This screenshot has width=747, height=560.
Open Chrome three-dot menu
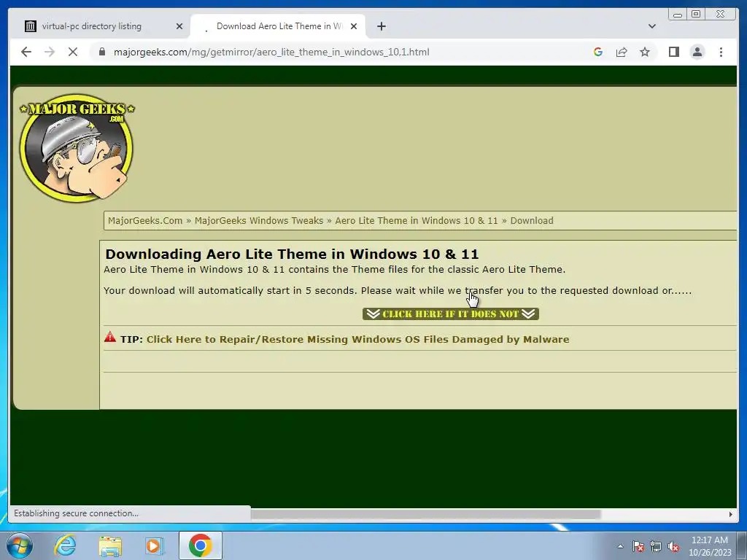click(721, 52)
